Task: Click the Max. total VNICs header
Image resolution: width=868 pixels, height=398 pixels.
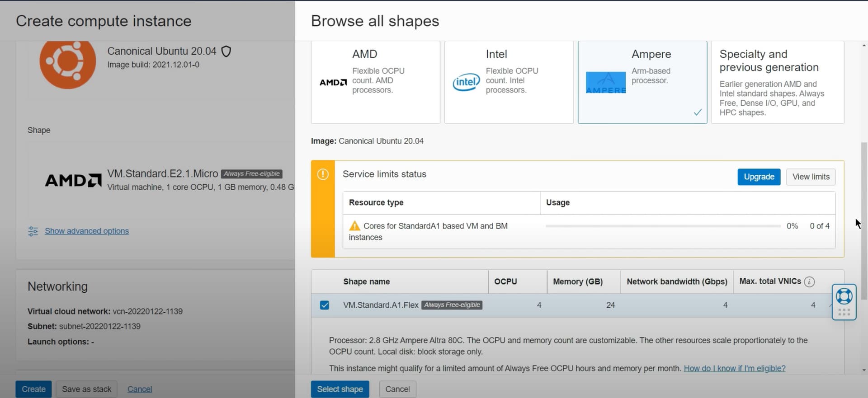Action: [x=770, y=281]
